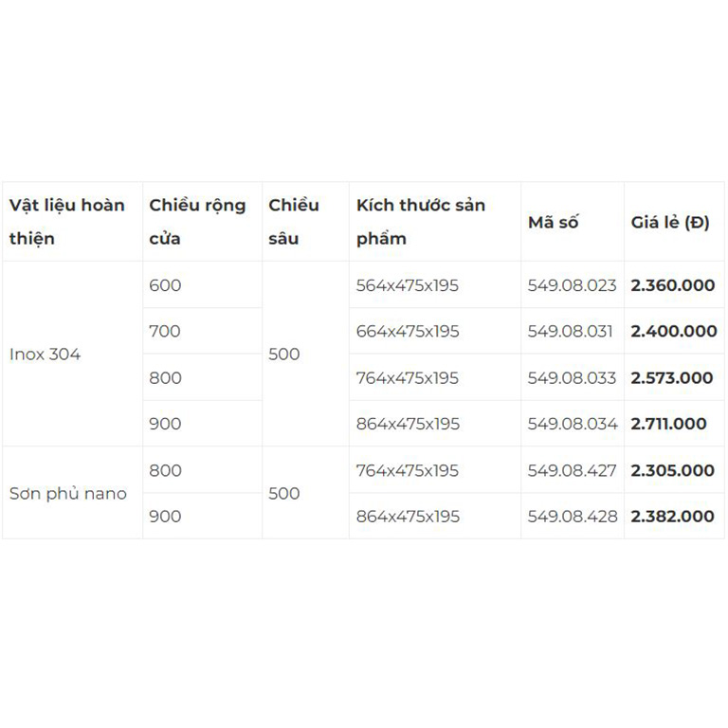Click product code 549.08.034

pos(573,424)
